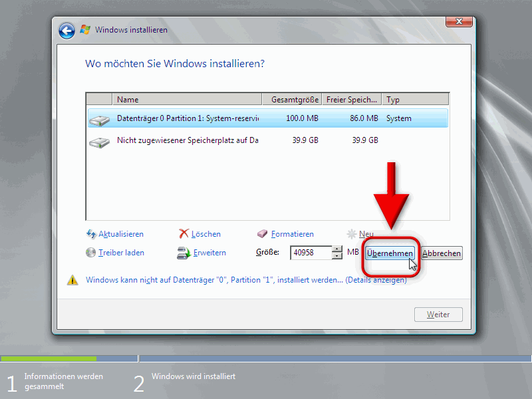This screenshot has height=399, width=532.
Task: Click the Größe size input field
Action: [x=311, y=253]
